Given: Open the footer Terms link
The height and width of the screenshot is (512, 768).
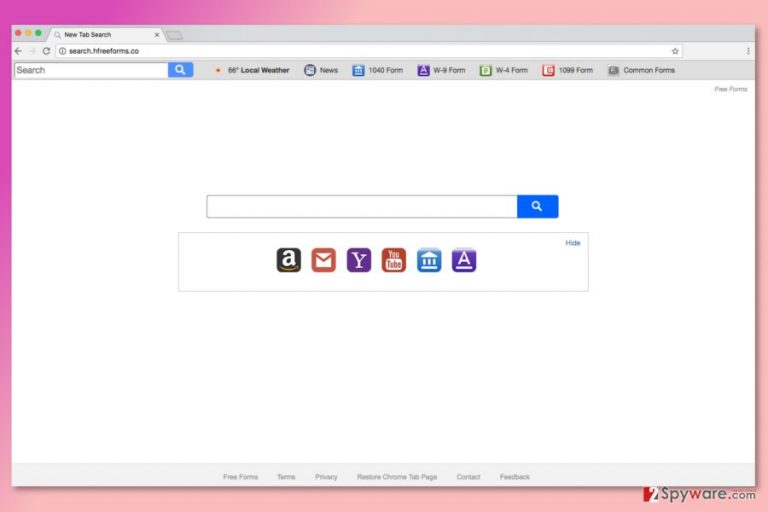Looking at the screenshot, I should [x=286, y=477].
